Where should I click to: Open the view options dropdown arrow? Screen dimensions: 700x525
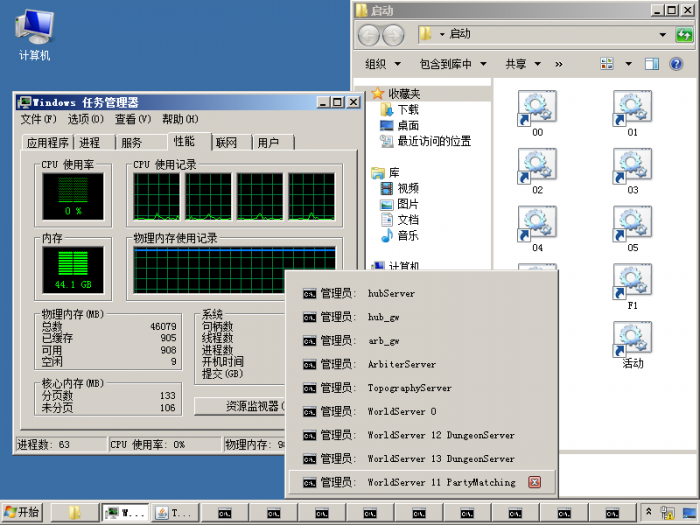(628, 64)
